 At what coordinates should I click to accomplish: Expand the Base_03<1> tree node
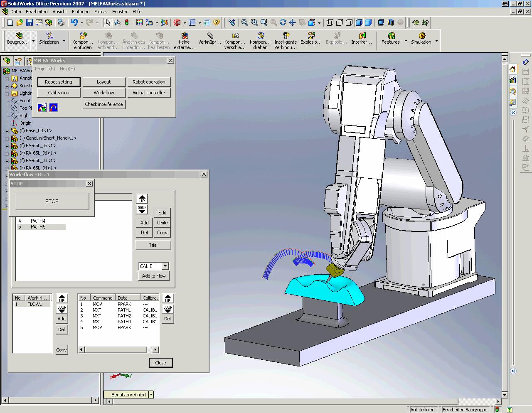click(x=7, y=131)
